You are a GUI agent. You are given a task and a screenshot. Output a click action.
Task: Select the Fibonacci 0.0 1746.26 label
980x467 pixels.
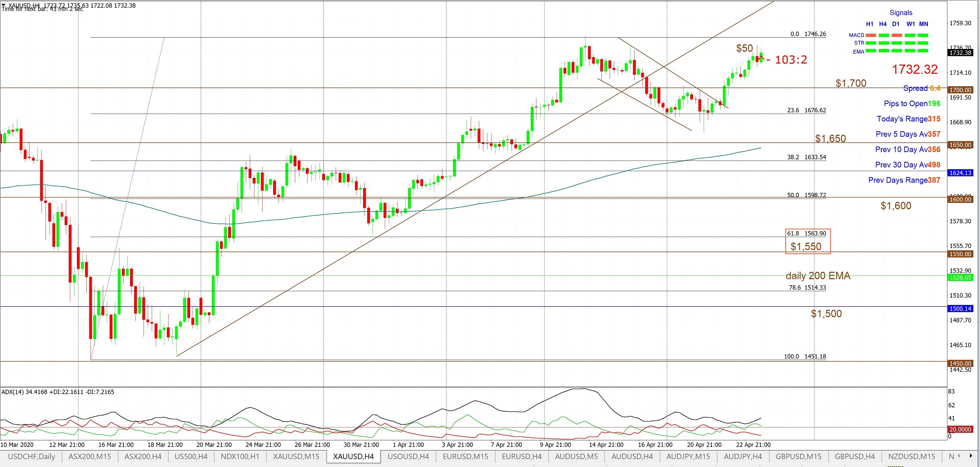(808, 34)
